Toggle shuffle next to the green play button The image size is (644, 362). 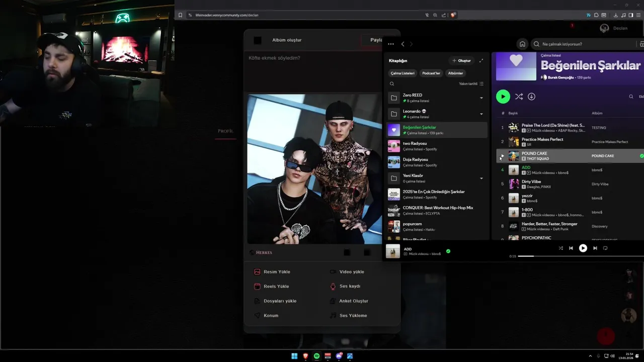[519, 97]
